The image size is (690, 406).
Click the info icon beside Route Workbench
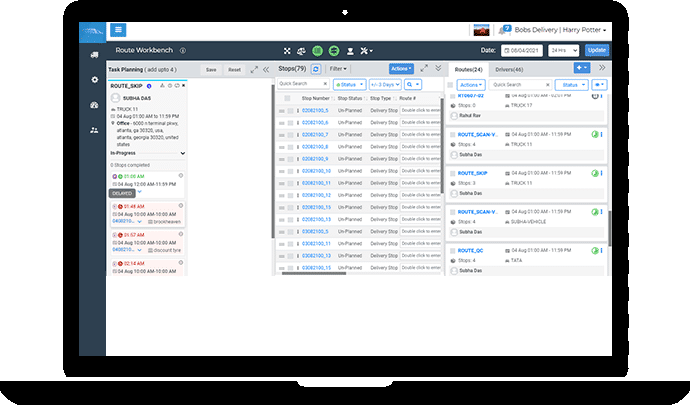coord(183,51)
